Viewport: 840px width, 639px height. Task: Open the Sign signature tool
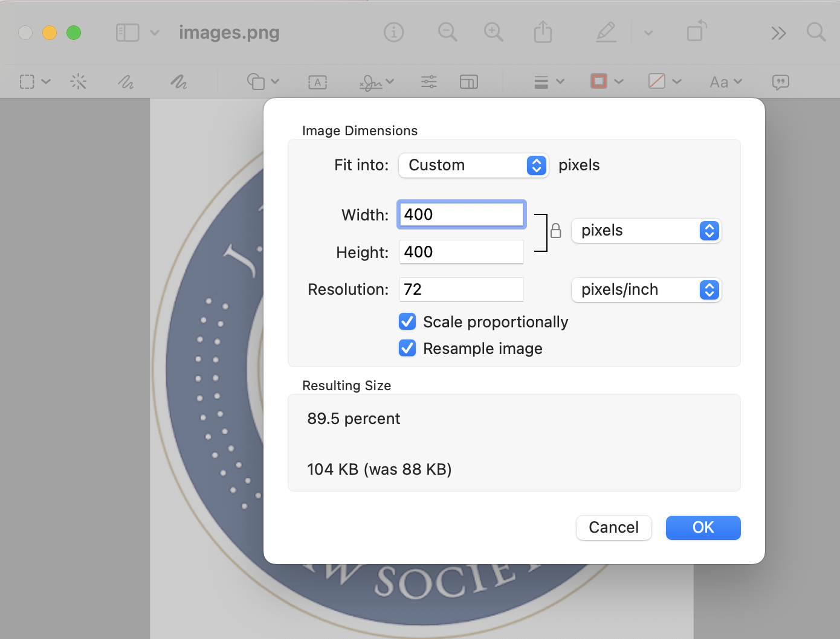point(371,82)
